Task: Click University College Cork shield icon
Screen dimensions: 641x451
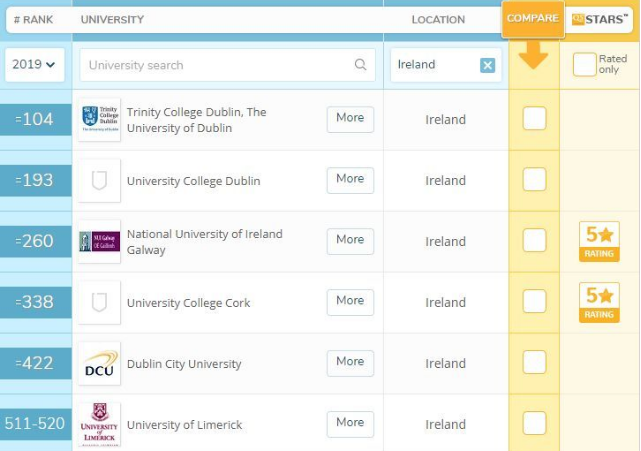Action: [100, 303]
